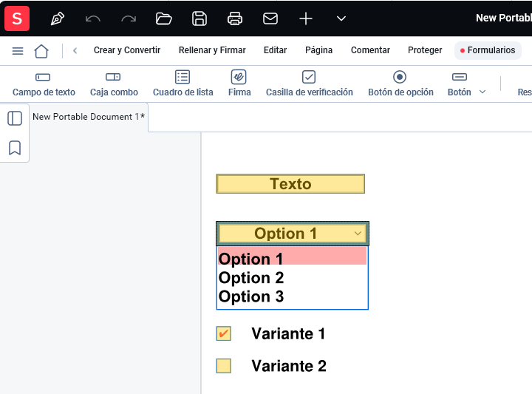Open the Editar tab
The height and width of the screenshot is (394, 532).
click(275, 50)
